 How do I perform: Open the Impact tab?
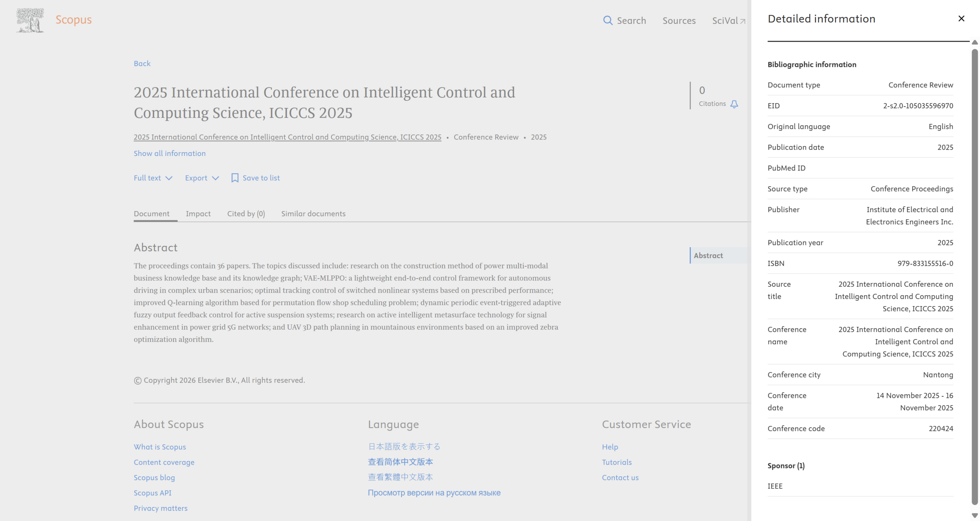[x=198, y=214]
